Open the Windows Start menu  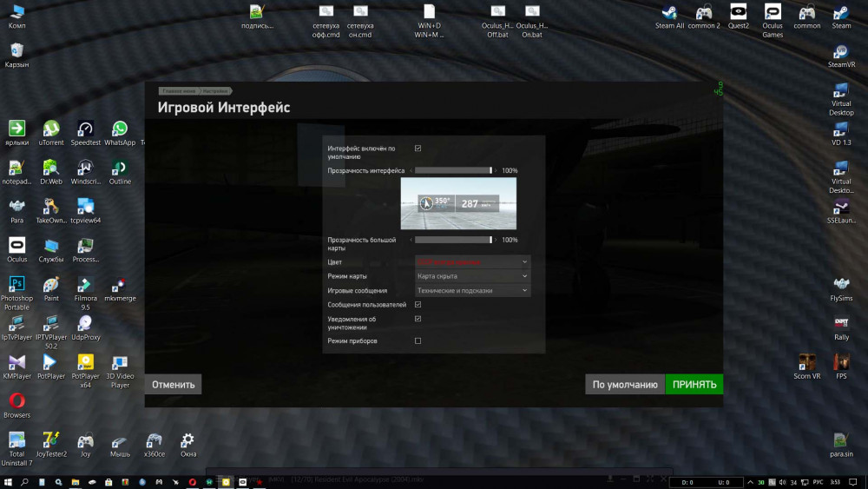(x=8, y=482)
